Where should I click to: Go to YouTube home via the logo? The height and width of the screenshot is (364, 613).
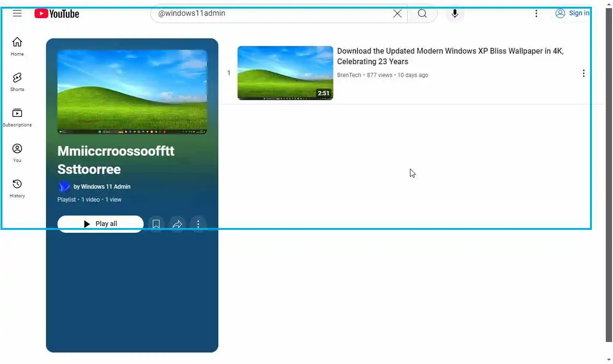click(x=57, y=14)
